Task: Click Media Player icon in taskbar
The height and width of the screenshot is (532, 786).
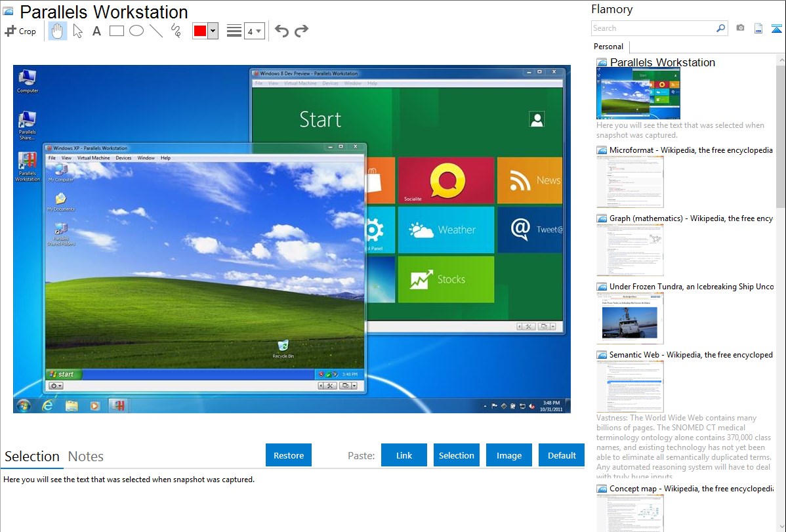Action: click(x=94, y=405)
